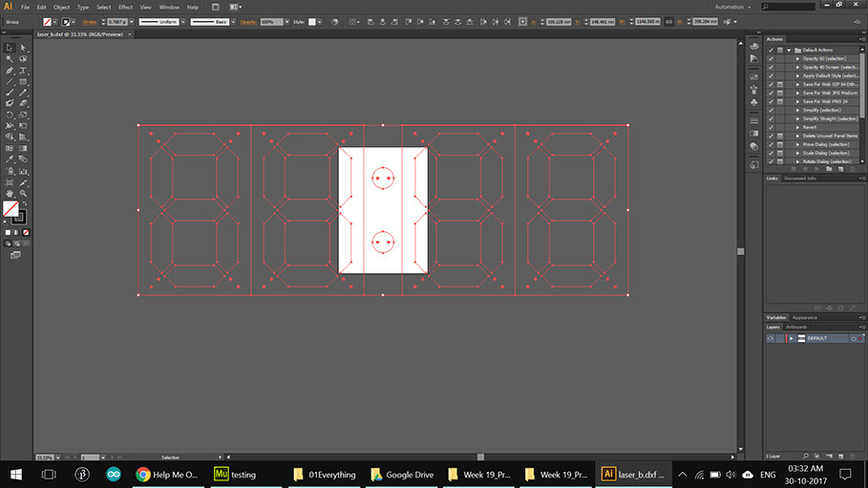
Task: Open the Effect menu
Action: point(126,8)
